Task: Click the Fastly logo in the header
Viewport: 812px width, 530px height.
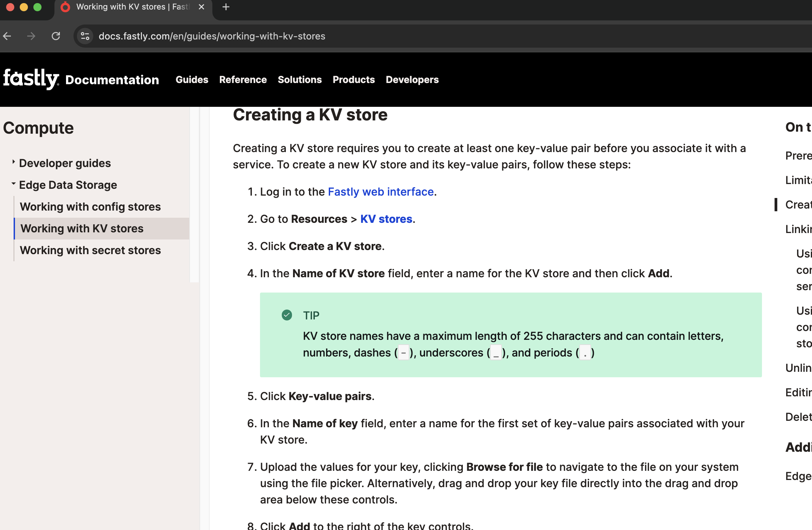Action: [x=31, y=79]
